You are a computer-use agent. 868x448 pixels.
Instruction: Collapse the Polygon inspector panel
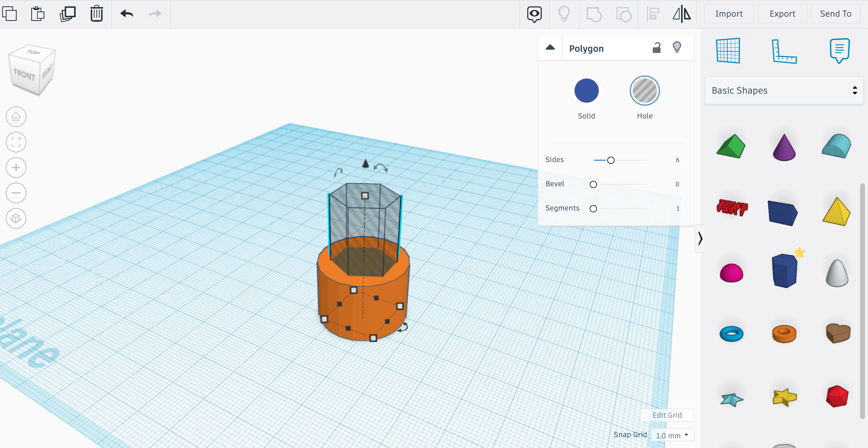pos(550,48)
